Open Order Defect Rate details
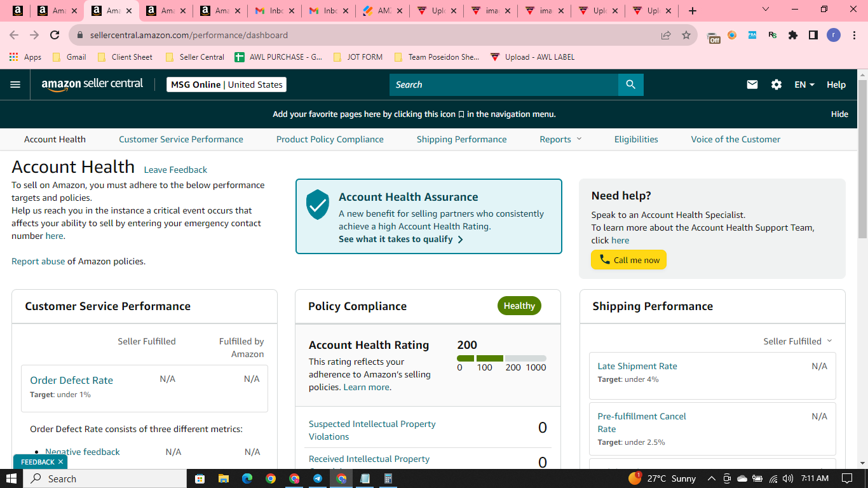The width and height of the screenshot is (868, 488). click(71, 380)
